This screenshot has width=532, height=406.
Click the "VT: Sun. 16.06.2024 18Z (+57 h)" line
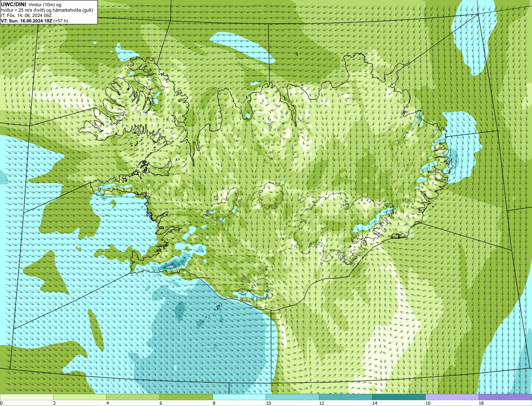coord(34,20)
